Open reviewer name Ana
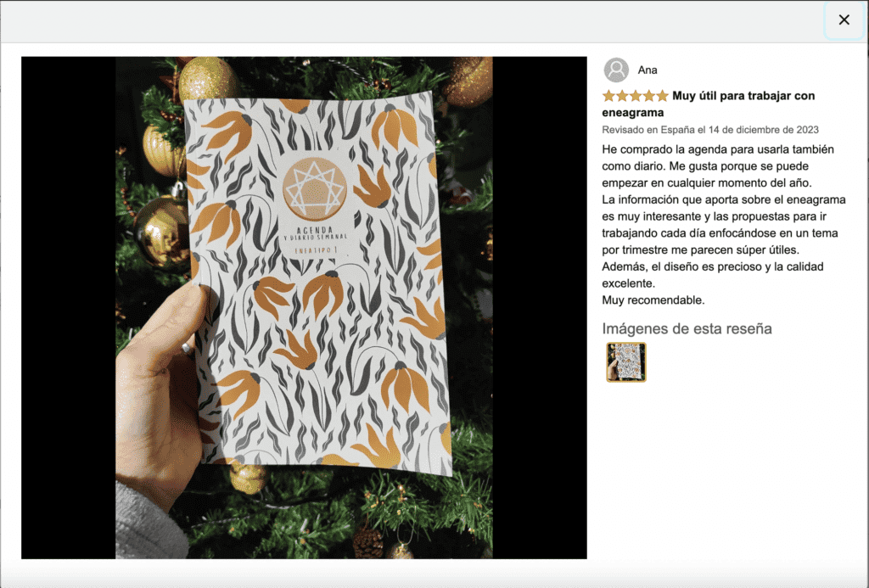 (x=648, y=70)
